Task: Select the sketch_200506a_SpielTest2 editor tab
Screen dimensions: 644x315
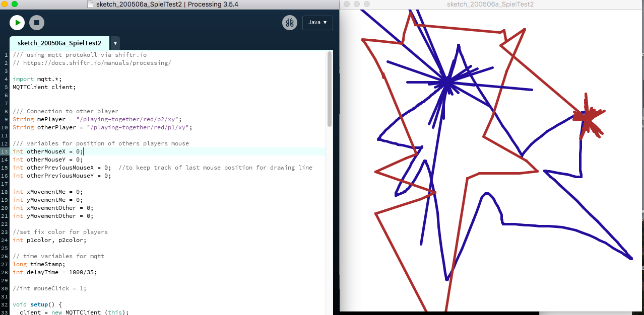Action: tap(59, 43)
